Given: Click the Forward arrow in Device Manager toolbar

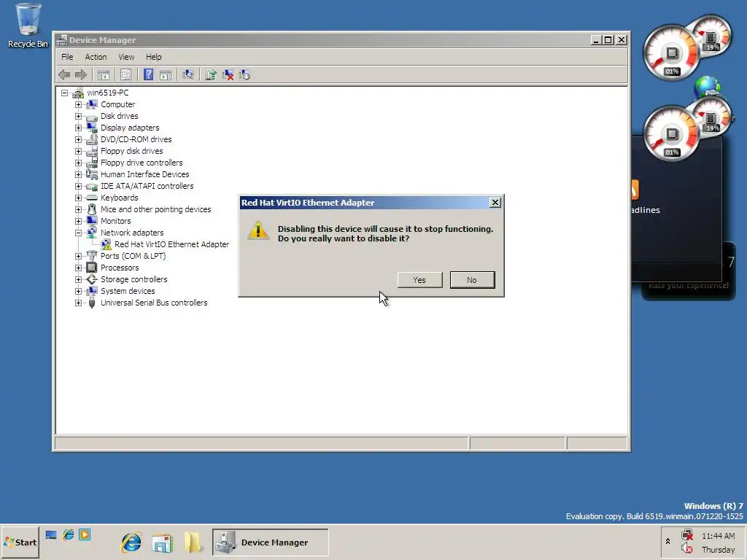Looking at the screenshot, I should click(81, 75).
